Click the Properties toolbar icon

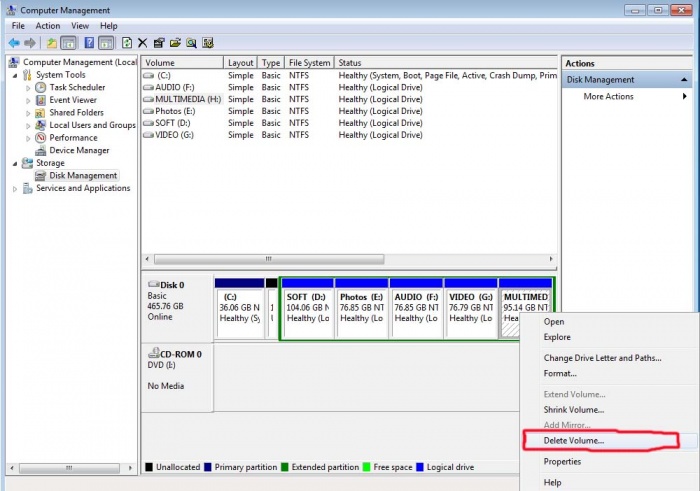[159, 43]
